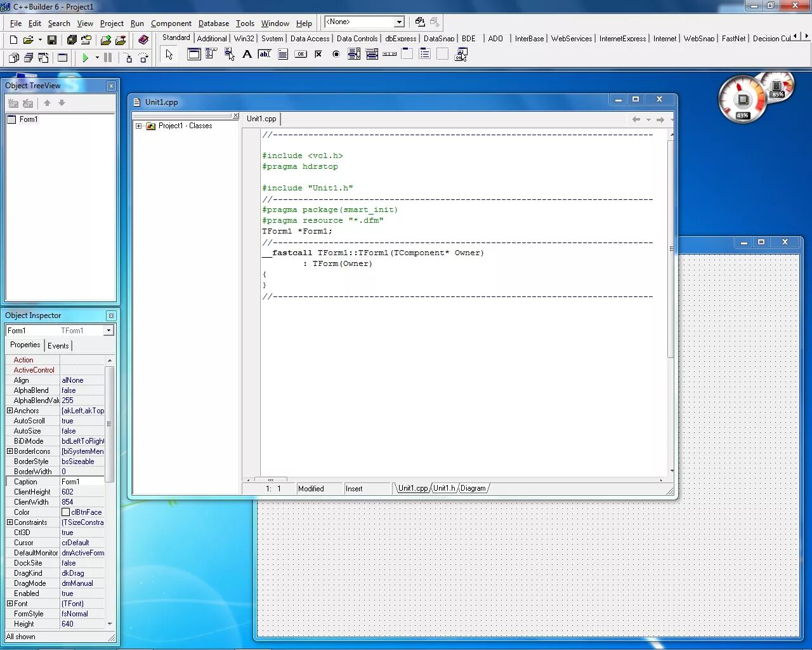Click the Step Over icon
This screenshot has height=650, width=812.
tap(144, 58)
